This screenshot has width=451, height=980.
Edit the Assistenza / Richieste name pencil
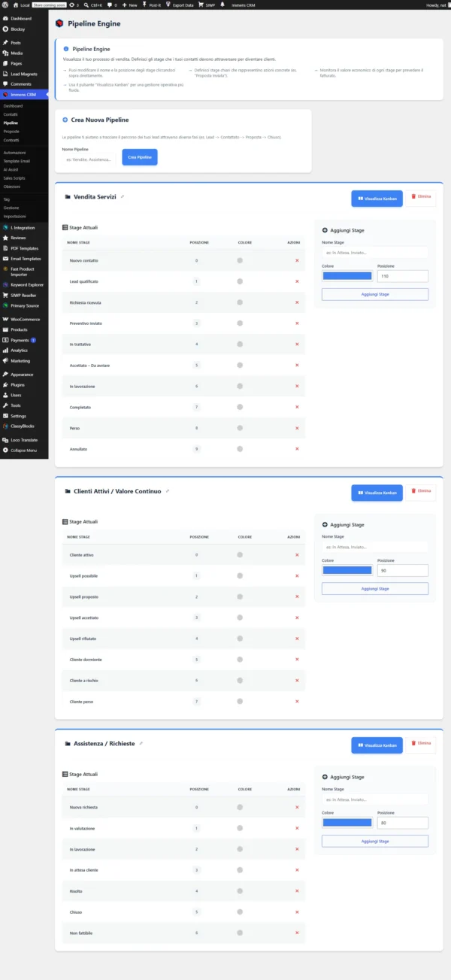141,743
